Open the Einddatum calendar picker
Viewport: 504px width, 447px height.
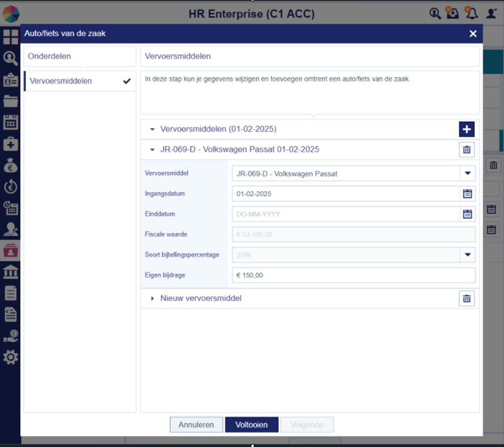pos(467,214)
